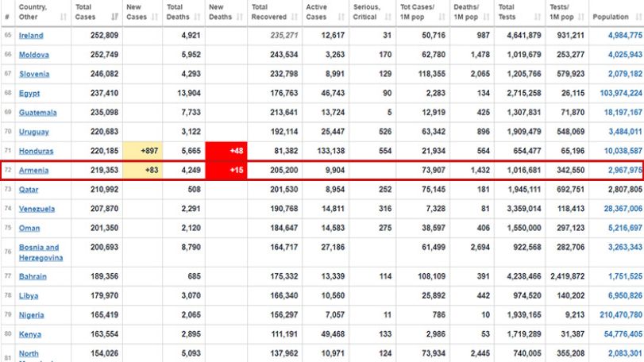
Task: Sort by Total Recovered arrows icon
Action: pos(295,17)
